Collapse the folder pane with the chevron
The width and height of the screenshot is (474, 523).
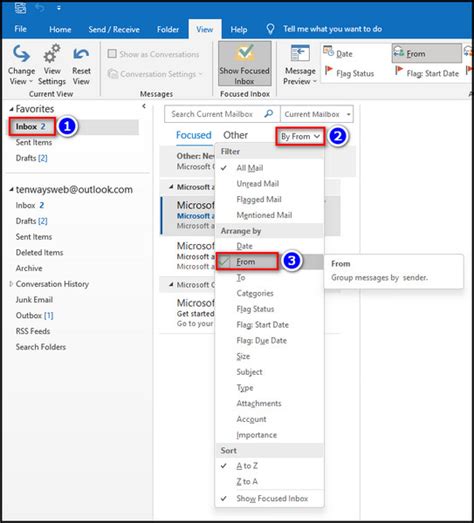pyautogui.click(x=144, y=106)
